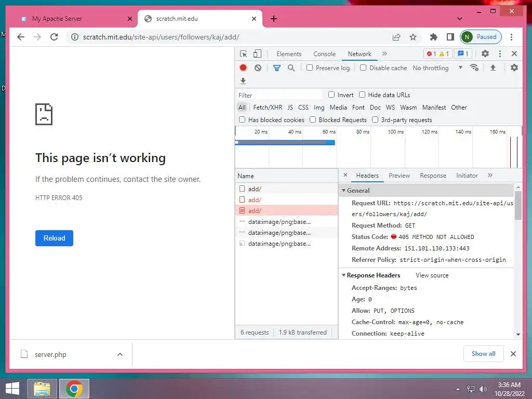
Task: Open the No throttling dropdown
Action: (437, 68)
